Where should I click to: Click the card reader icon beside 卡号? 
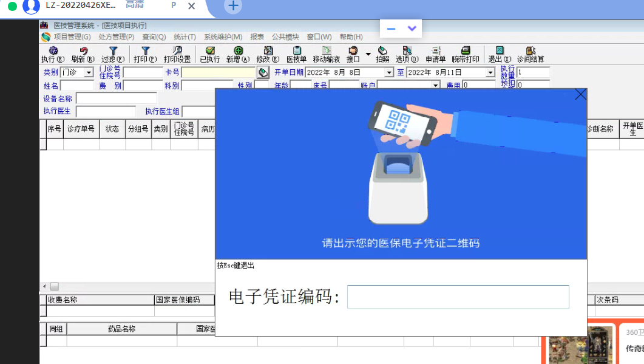point(263,73)
